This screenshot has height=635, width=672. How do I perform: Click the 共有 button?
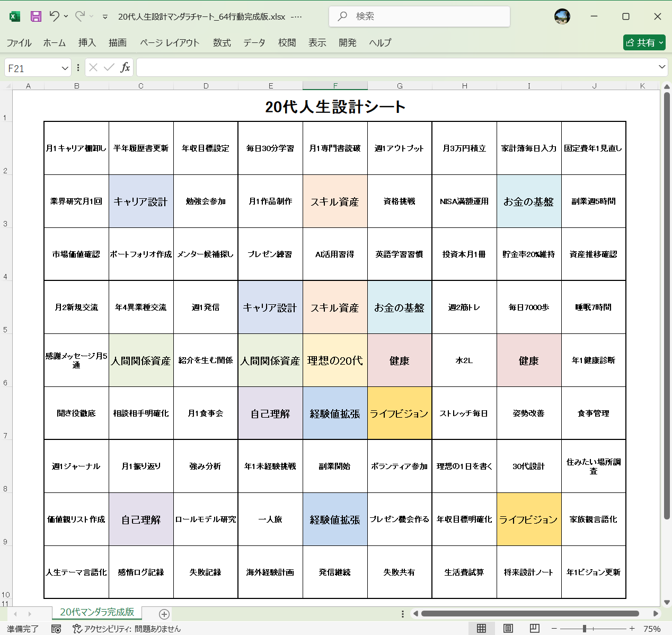[x=643, y=42]
